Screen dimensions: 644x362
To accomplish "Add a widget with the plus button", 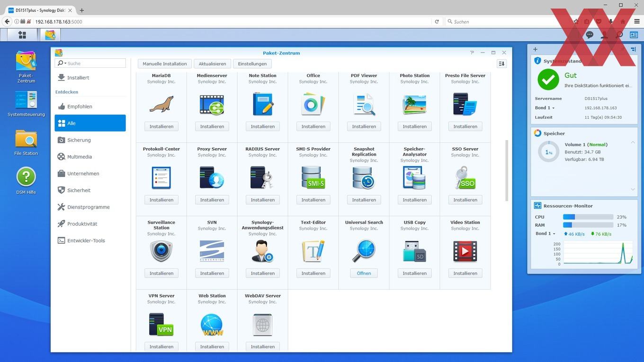I will (535, 49).
